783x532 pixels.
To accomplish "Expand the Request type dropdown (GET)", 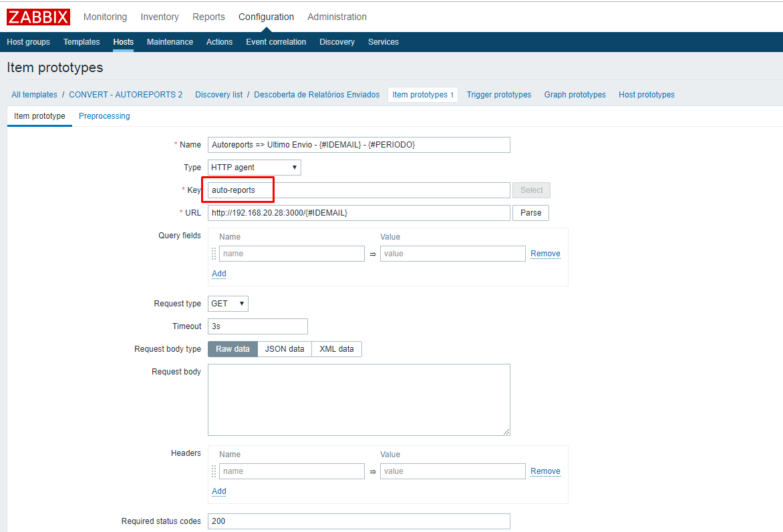I will 228,304.
